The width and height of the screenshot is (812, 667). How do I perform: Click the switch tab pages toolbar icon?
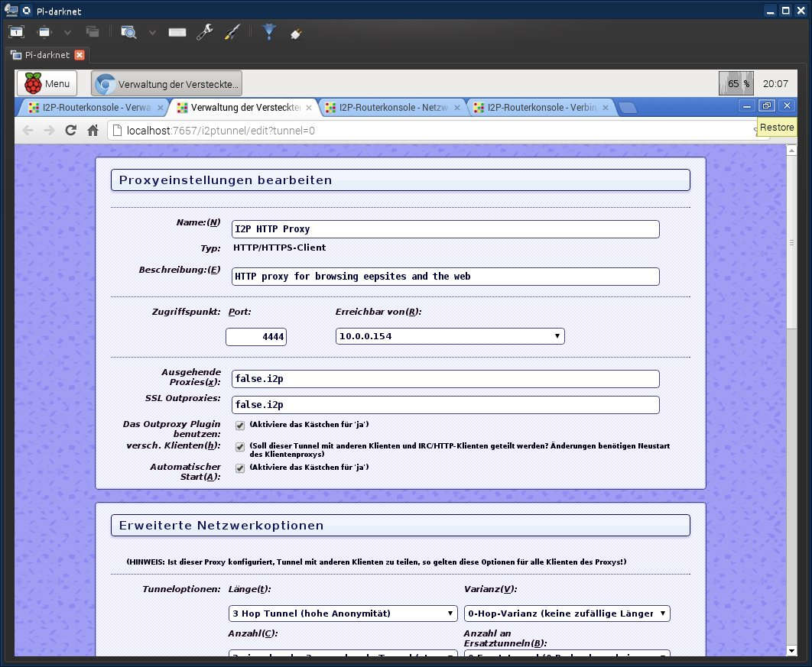(x=93, y=32)
